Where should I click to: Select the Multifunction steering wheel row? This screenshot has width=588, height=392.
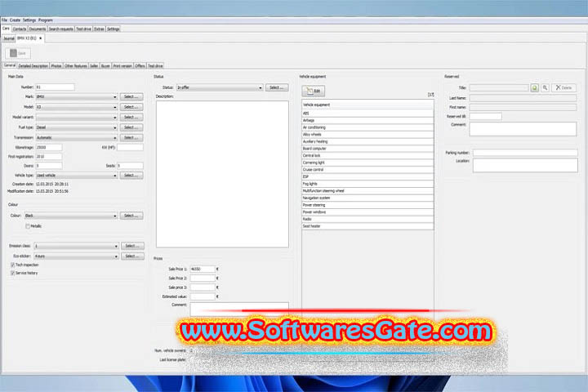click(x=367, y=191)
